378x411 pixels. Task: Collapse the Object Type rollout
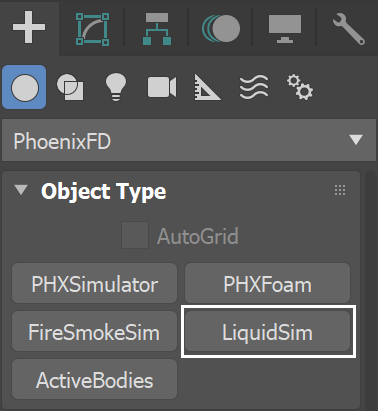(x=21, y=190)
